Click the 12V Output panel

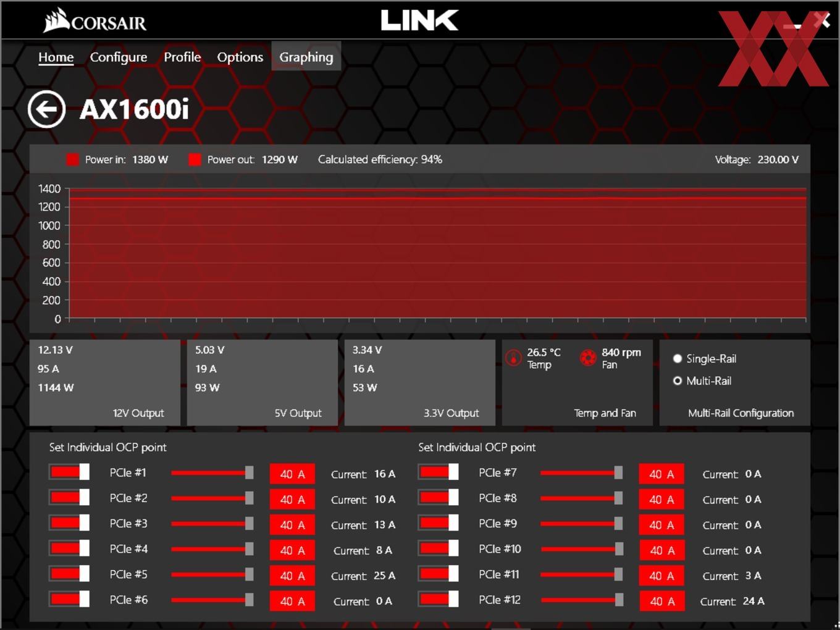105,382
